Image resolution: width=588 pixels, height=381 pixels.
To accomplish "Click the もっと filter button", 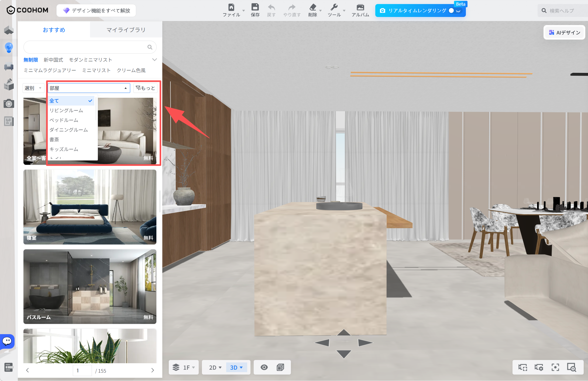I will [145, 88].
